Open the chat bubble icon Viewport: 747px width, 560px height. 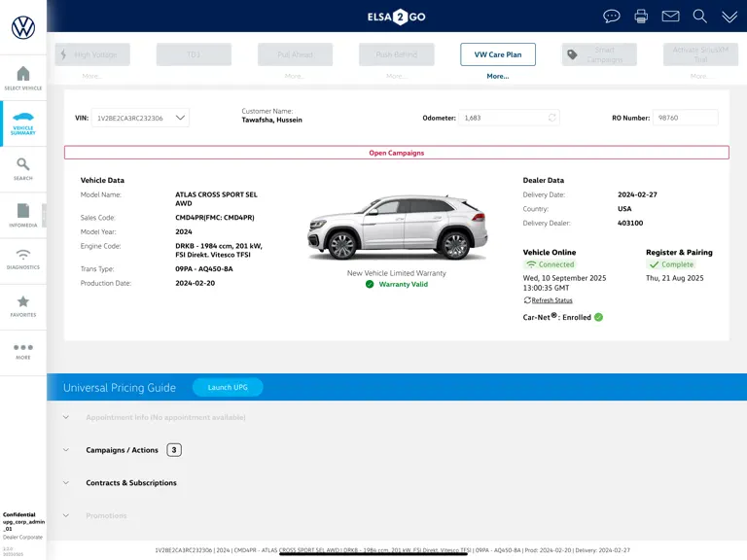[611, 17]
